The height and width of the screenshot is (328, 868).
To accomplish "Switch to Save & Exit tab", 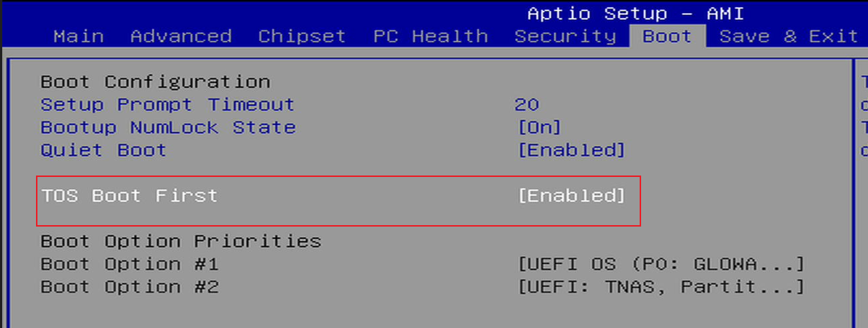I will [789, 36].
